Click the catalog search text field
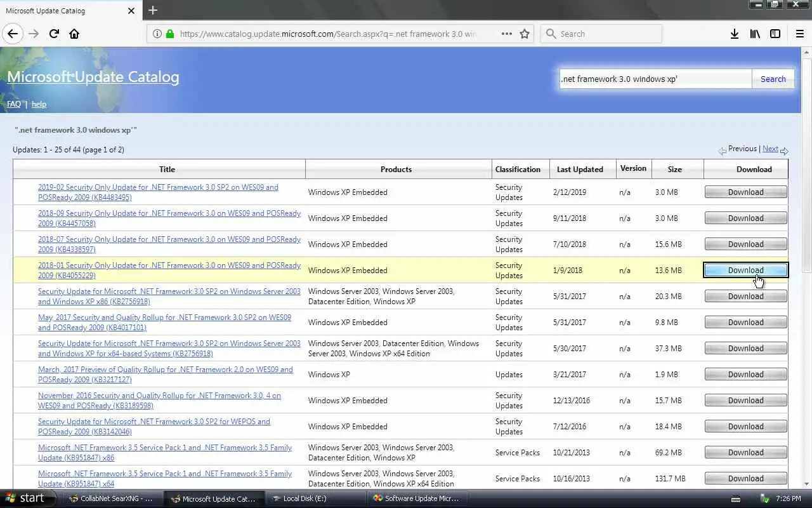 pos(655,79)
